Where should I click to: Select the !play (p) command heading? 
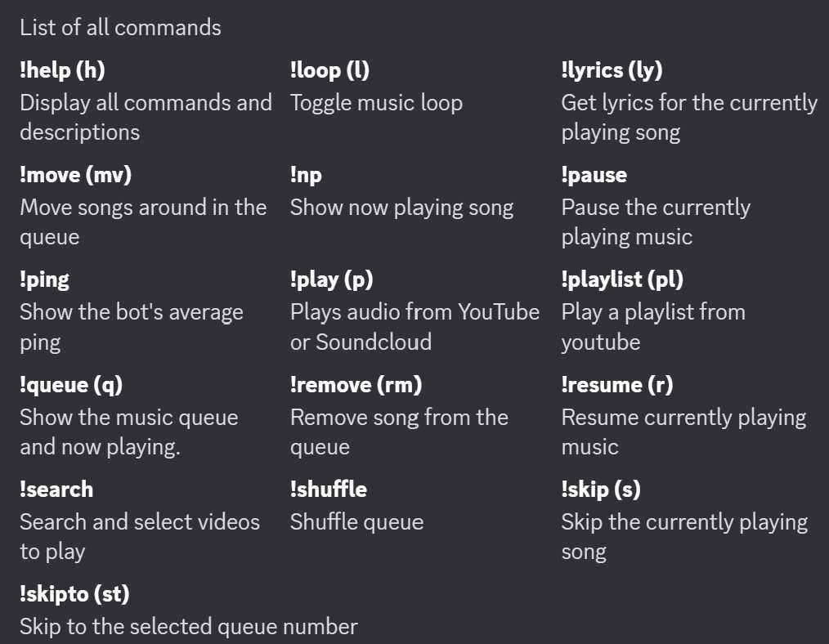[331, 280]
